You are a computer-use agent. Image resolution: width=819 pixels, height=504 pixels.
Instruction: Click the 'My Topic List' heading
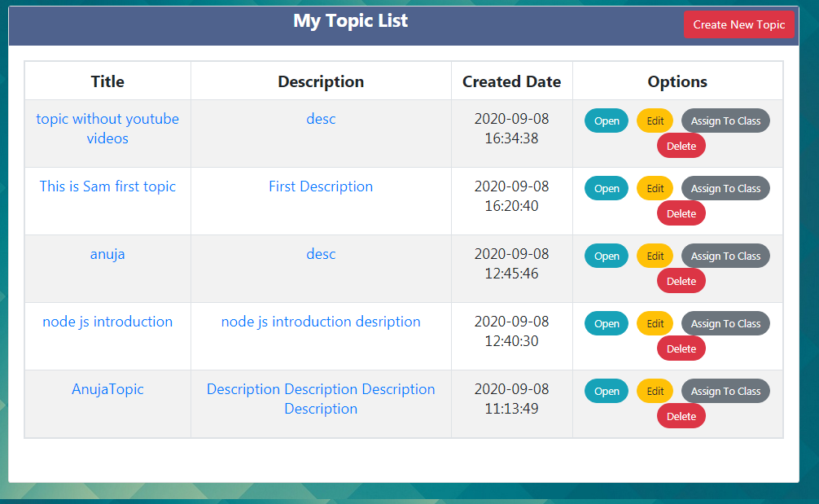coord(351,21)
